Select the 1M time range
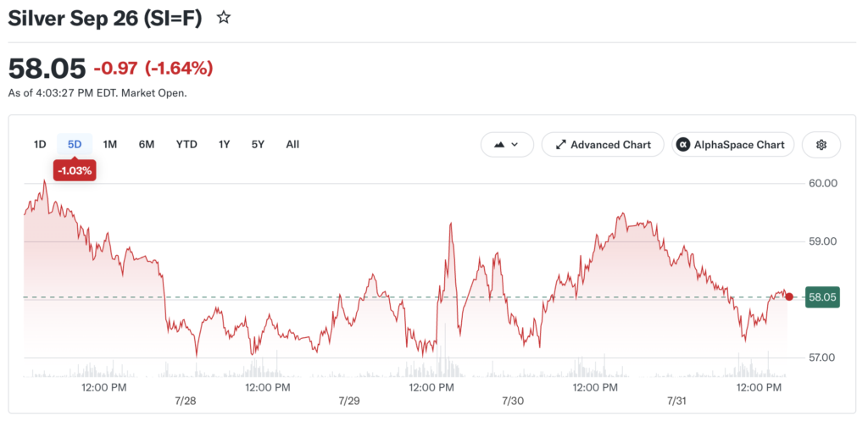The image size is (868, 421). pos(109,144)
